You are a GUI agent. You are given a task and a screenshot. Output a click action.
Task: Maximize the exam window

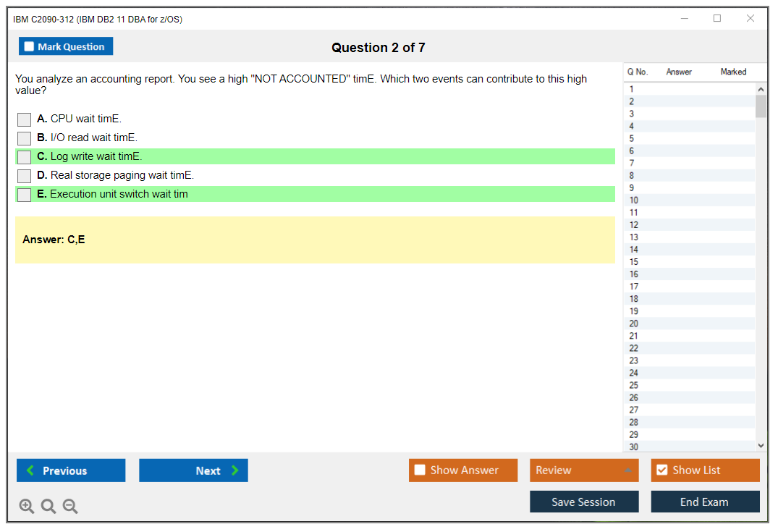coord(717,19)
